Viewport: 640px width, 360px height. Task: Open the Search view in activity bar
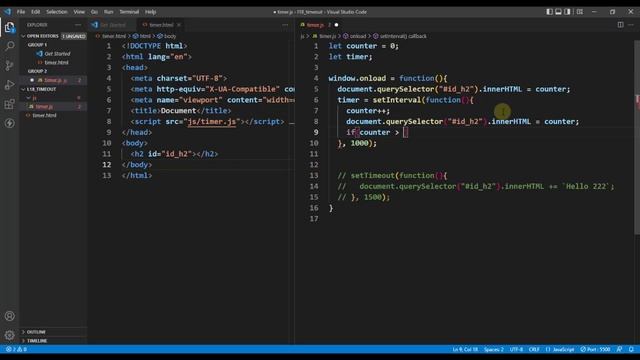tap(9, 46)
